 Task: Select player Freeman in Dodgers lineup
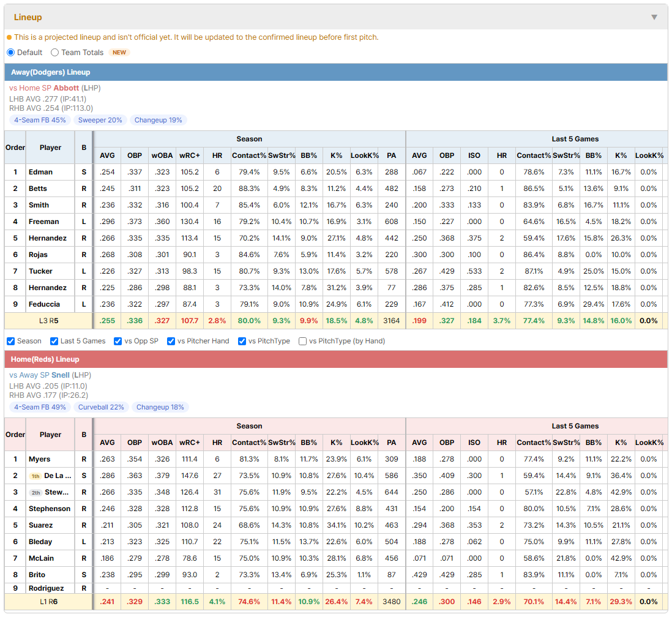tap(43, 222)
